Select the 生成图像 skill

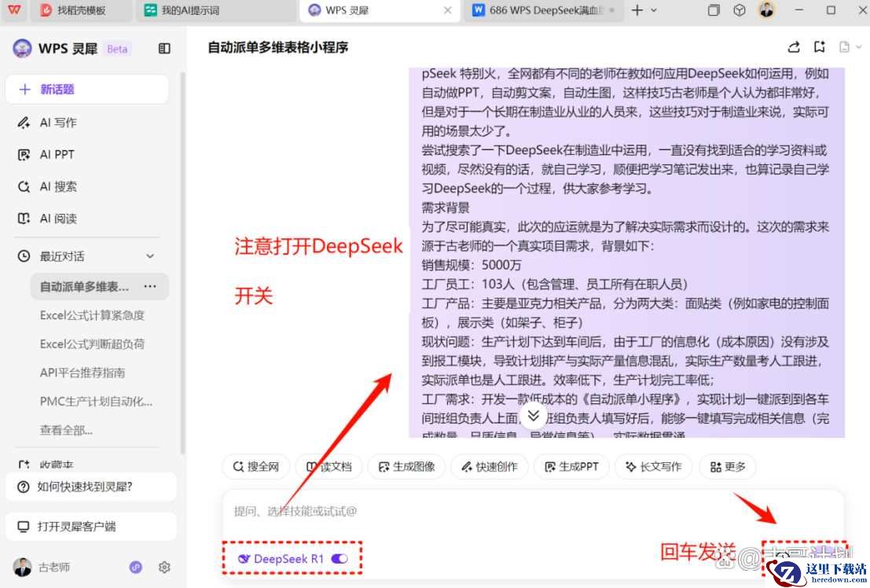coord(406,467)
